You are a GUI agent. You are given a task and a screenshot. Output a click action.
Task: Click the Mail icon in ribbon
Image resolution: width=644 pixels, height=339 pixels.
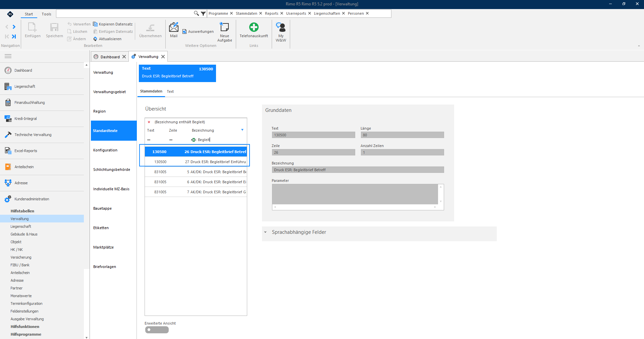tap(174, 27)
